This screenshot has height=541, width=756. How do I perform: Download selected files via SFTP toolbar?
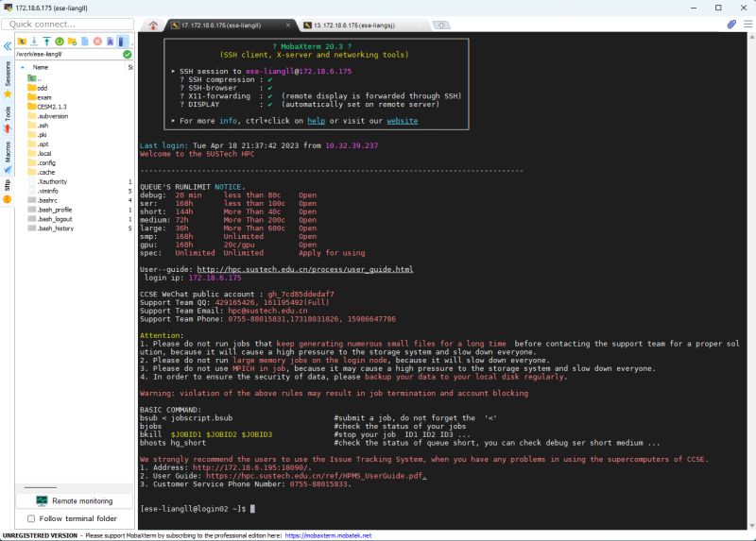(34, 42)
